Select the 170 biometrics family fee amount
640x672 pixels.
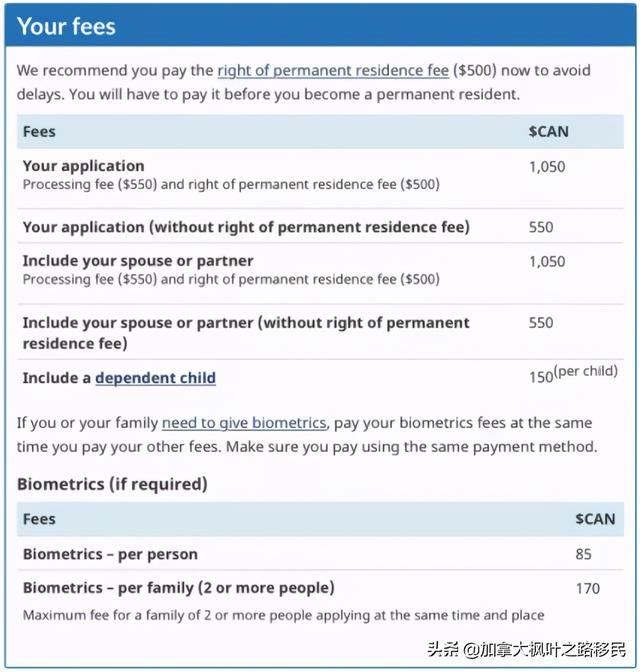pos(587,588)
